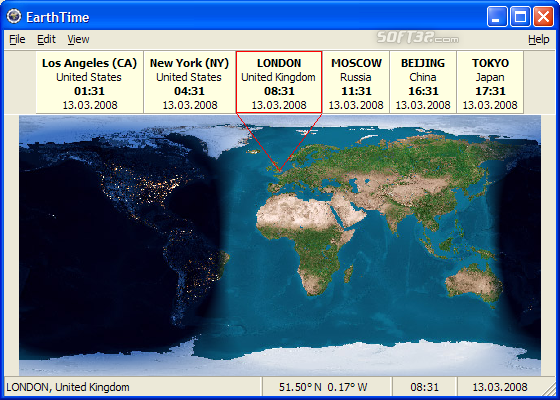560x400 pixels.
Task: Open the View menu
Action: [x=78, y=39]
